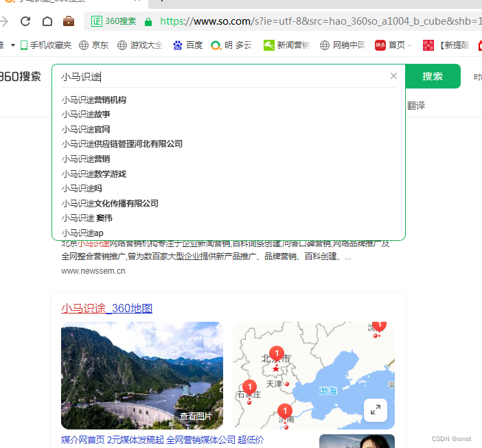Click the map marker over 北京市
The height and width of the screenshot is (448, 482).
(x=277, y=353)
